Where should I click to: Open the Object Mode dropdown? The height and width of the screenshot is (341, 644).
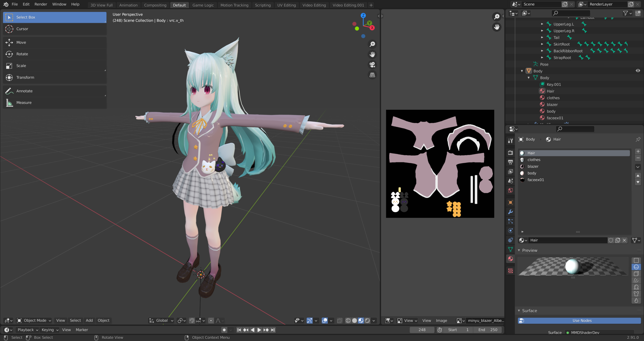pyautogui.click(x=34, y=320)
